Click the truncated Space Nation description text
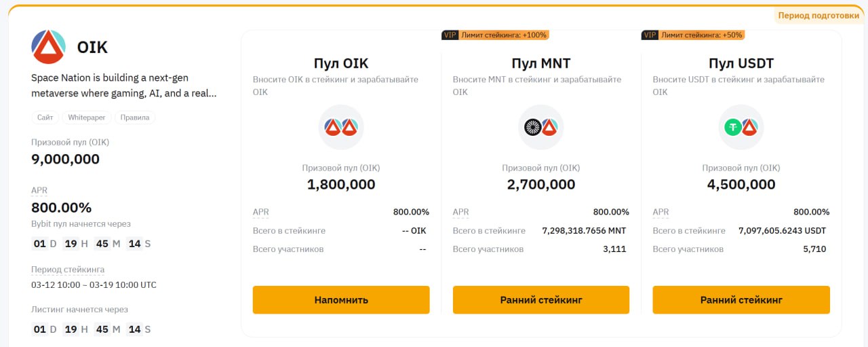Image resolution: width=868 pixels, height=347 pixels. [x=124, y=86]
